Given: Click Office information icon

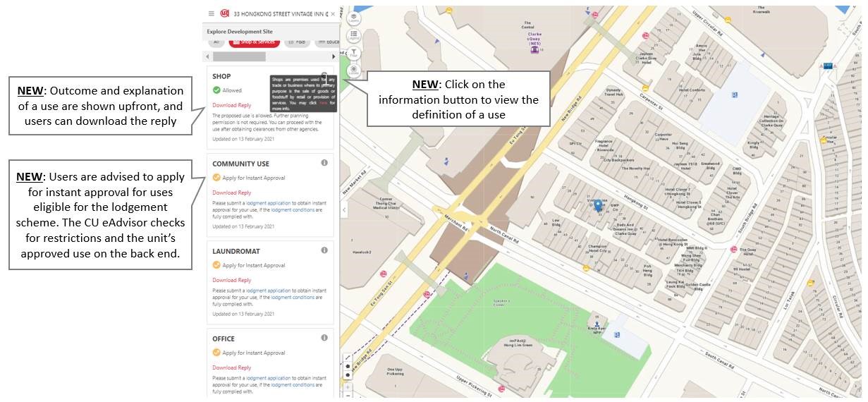Looking at the screenshot, I should (x=324, y=338).
